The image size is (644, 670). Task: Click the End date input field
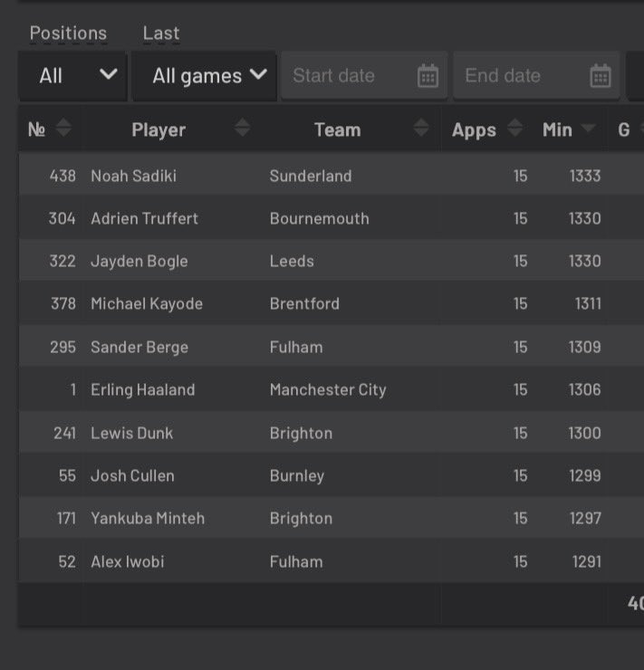[537, 76]
